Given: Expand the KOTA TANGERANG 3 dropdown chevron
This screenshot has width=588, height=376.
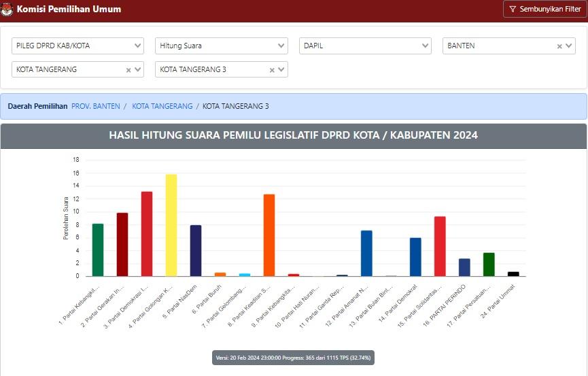Looking at the screenshot, I should click(281, 69).
